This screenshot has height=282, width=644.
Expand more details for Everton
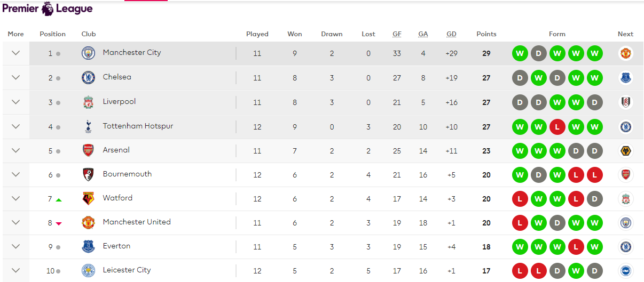[x=15, y=246]
